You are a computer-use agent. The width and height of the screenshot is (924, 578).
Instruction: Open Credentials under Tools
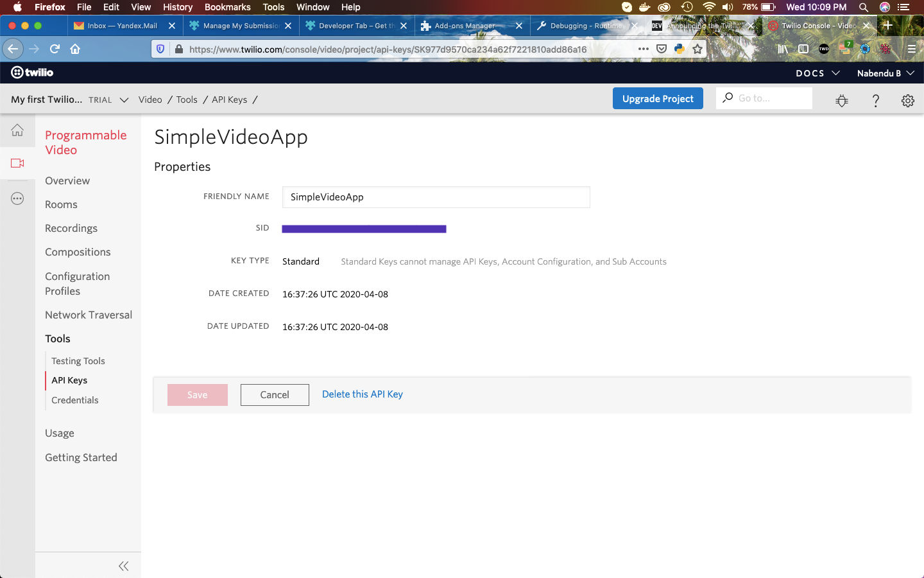(75, 400)
